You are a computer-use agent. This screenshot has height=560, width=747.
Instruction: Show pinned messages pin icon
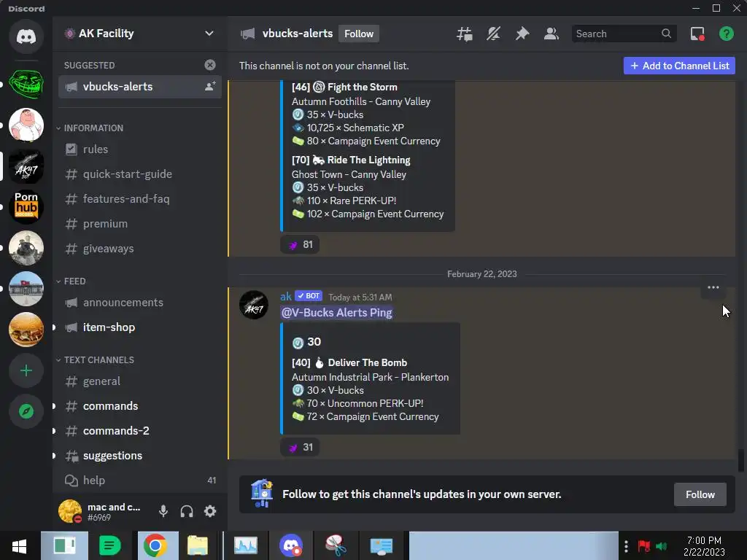click(522, 34)
